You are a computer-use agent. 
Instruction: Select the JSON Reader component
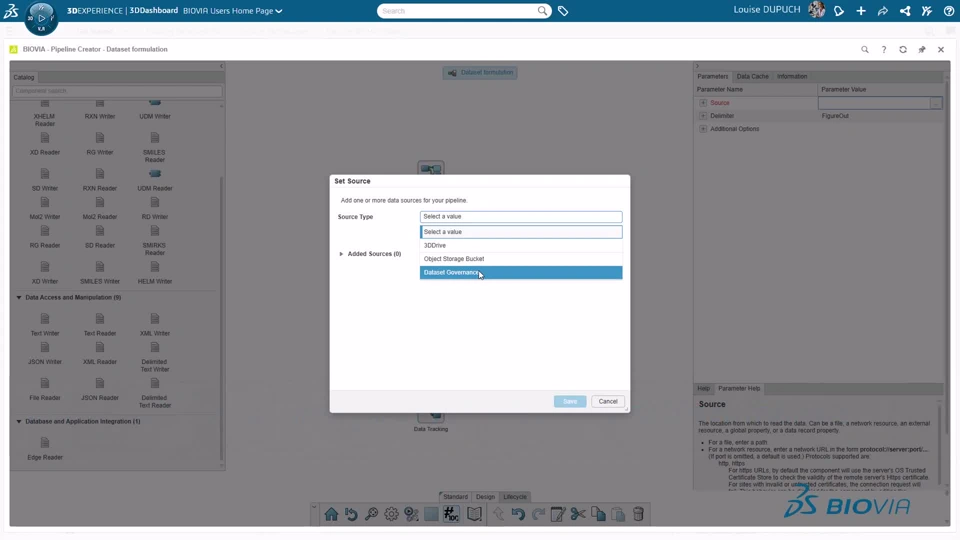click(x=100, y=390)
